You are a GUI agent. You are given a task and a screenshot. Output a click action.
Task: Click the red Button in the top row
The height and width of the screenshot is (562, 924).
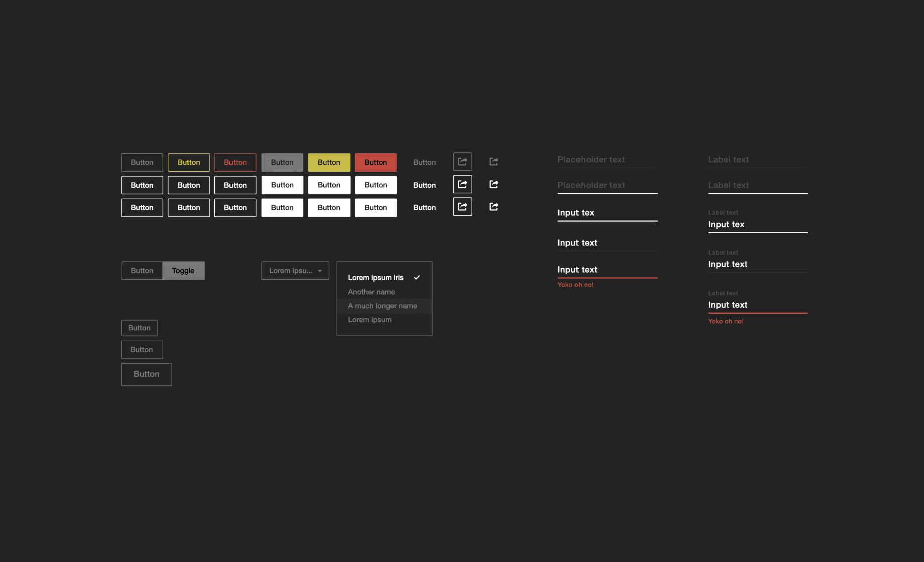tap(375, 162)
